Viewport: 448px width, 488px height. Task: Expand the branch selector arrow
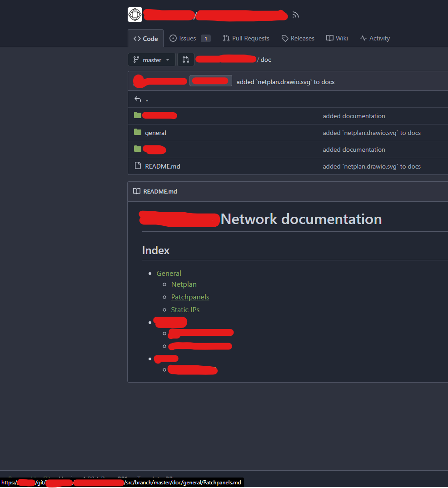pos(167,60)
